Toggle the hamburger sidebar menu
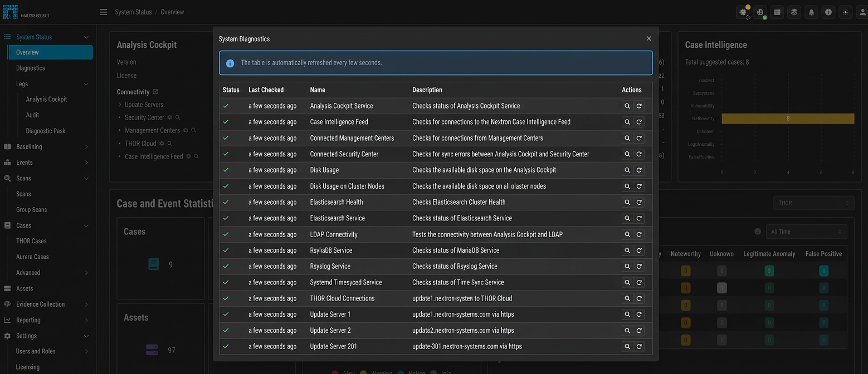868x374 pixels. tap(103, 12)
